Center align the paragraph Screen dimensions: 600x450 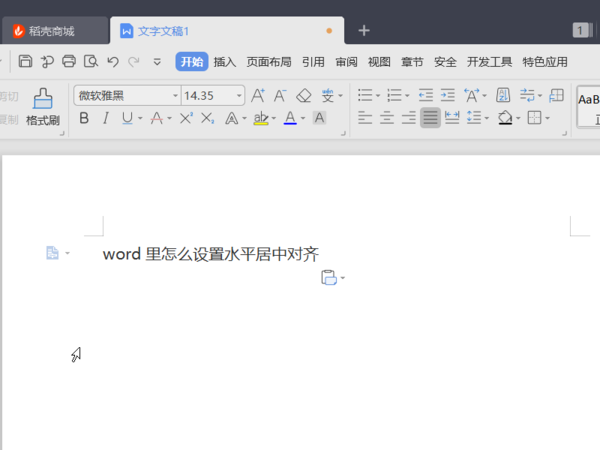387,118
